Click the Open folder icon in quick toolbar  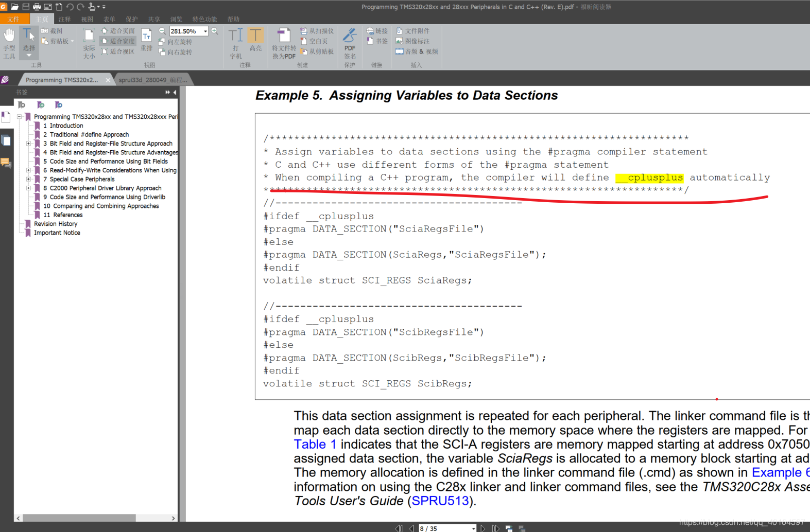click(14, 7)
